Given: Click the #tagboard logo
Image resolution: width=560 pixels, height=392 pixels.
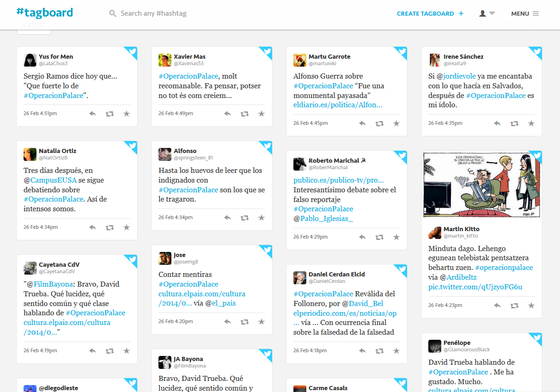Looking at the screenshot, I should pos(44,12).
